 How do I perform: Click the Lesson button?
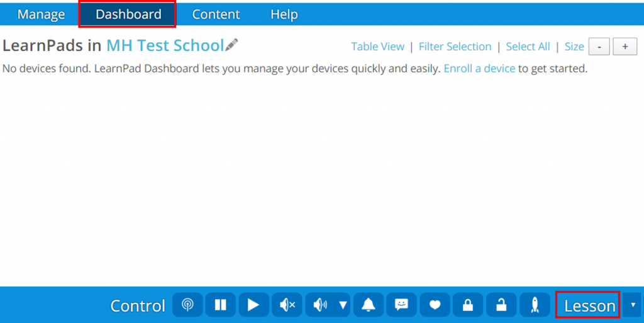coord(589,305)
